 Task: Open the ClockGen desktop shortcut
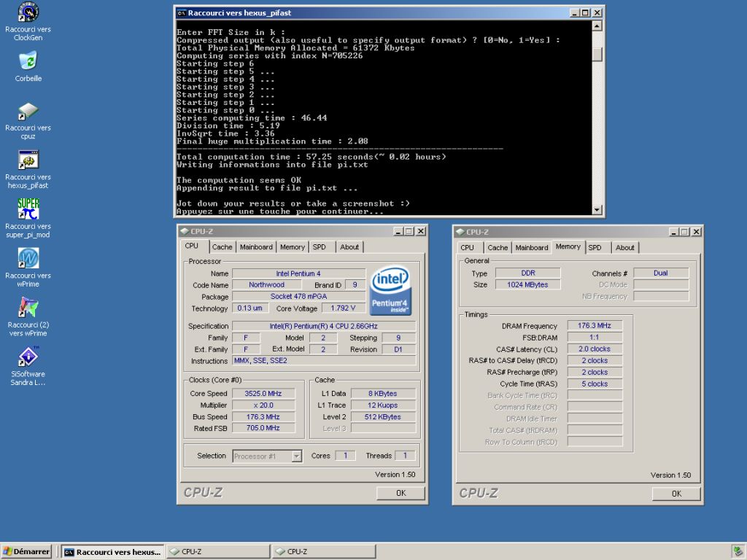pos(28,21)
